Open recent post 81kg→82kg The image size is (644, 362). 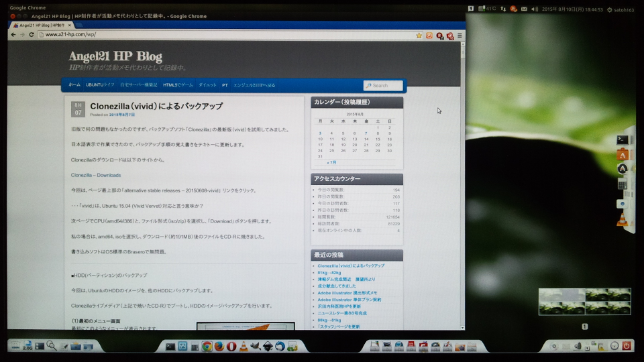[x=329, y=273]
